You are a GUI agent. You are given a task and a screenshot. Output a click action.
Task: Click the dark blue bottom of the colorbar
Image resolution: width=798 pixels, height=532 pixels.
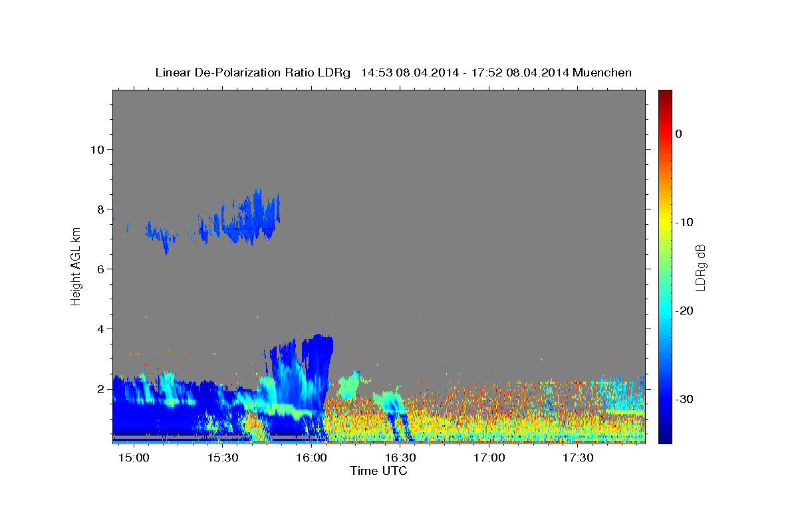665,438
